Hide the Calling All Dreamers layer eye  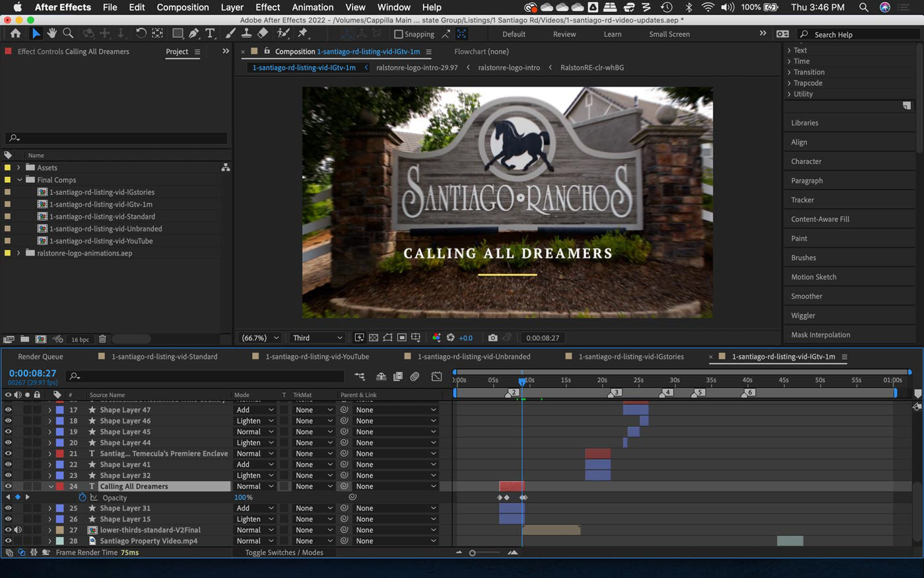8,486
